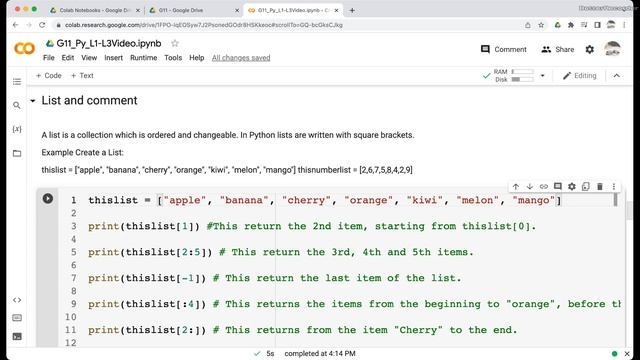Bookmark this page star icon
Viewport: 640px width, 360px height.
[541, 25]
